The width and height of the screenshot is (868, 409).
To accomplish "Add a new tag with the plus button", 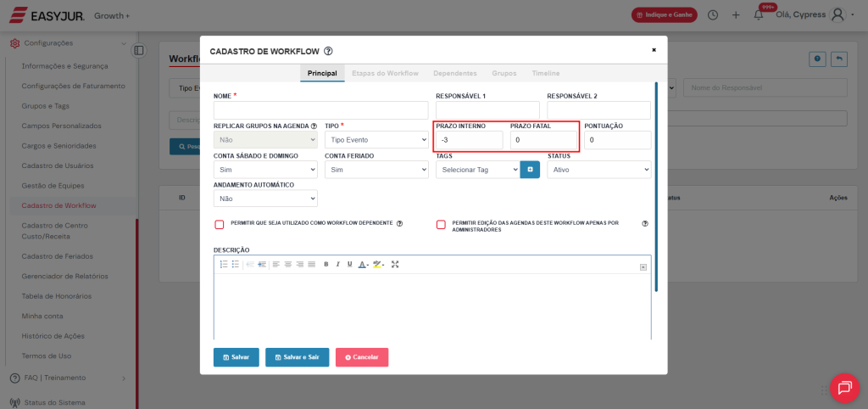I will coord(530,170).
